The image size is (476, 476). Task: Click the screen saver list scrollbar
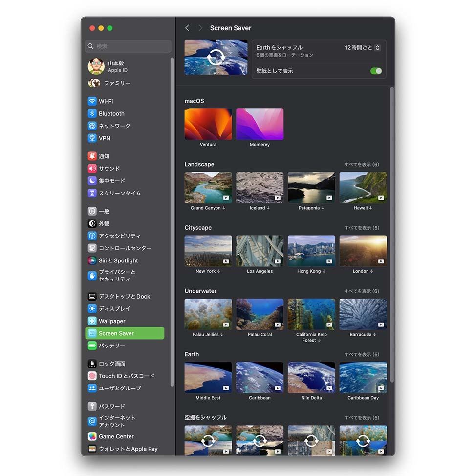click(x=392, y=235)
